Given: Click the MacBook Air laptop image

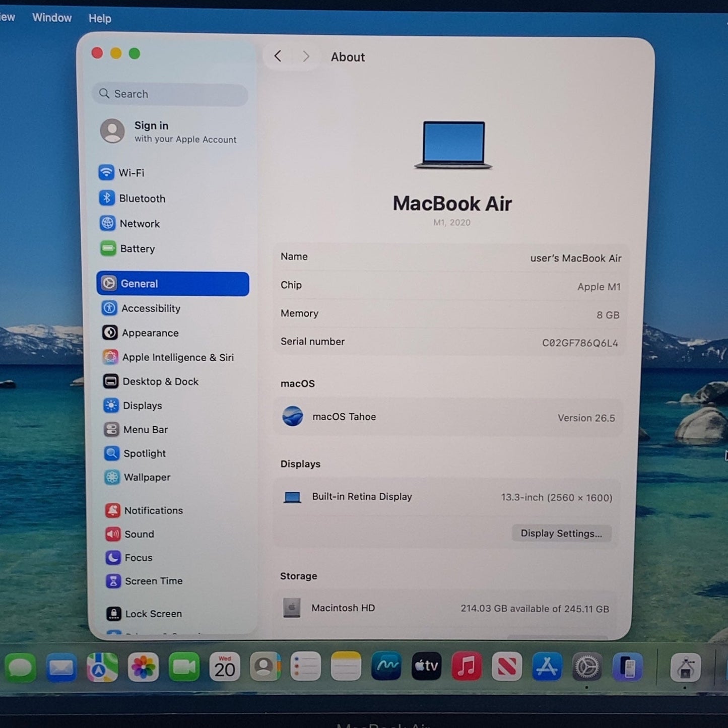Looking at the screenshot, I should [453, 145].
